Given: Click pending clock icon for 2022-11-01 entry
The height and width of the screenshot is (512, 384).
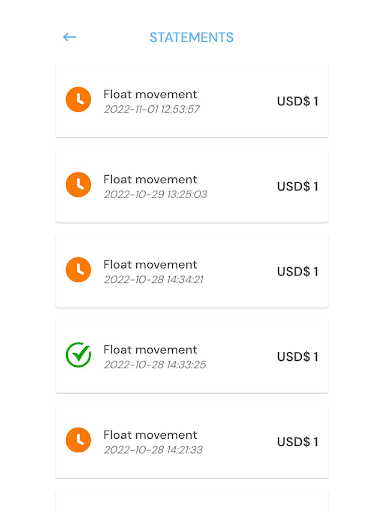Looking at the screenshot, I should (x=78, y=99).
